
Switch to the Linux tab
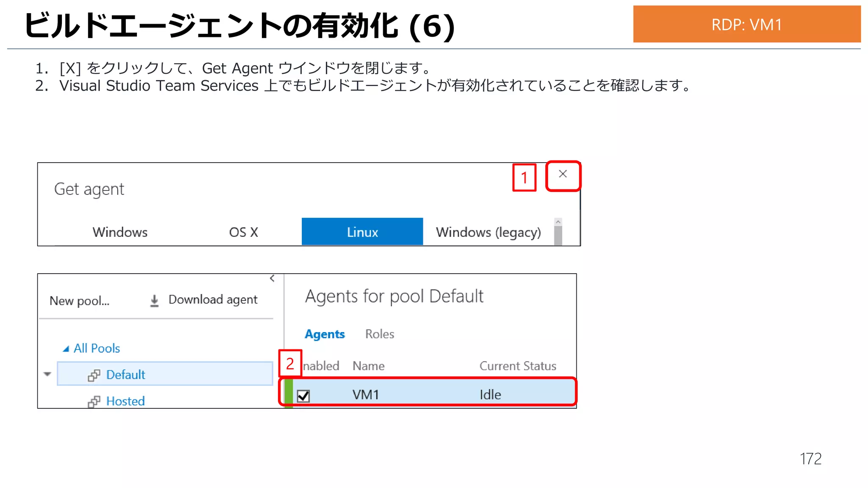(x=362, y=232)
